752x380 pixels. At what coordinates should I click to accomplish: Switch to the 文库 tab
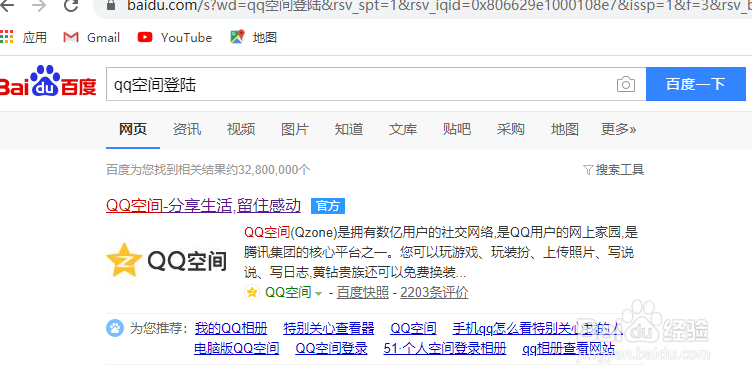point(403,129)
